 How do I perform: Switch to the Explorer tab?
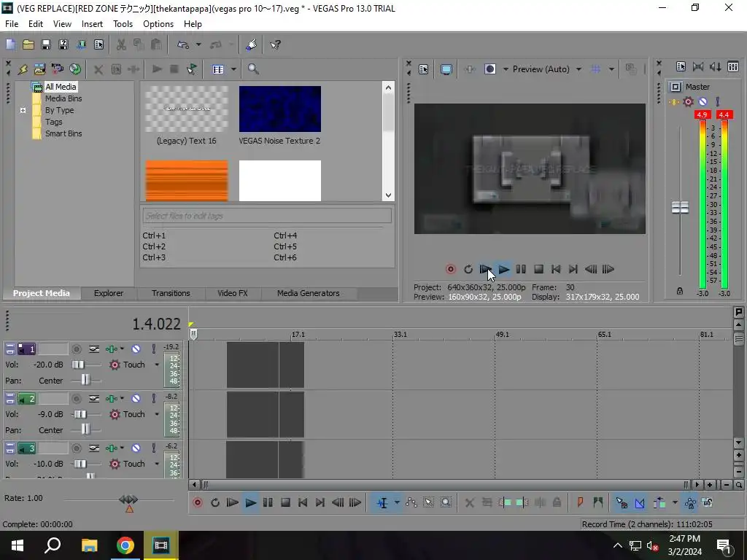coord(109,293)
